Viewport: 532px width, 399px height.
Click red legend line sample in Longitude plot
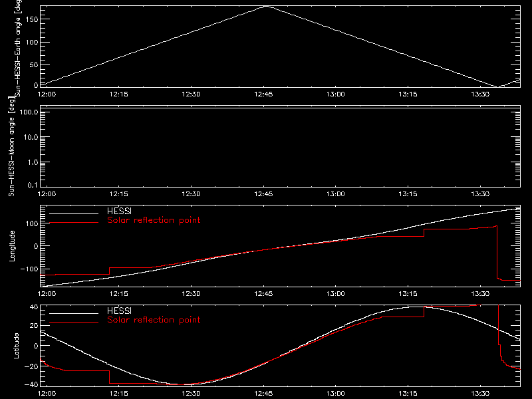pyautogui.click(x=74, y=223)
